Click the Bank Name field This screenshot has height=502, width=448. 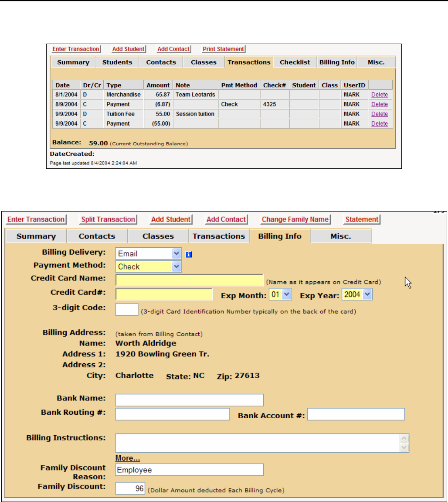pos(190,400)
